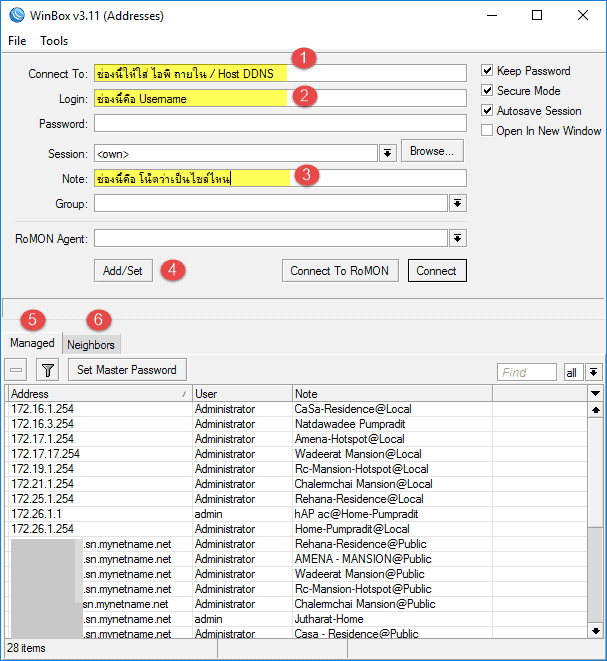Toggle Autosave Session checkbox
Screen dimensions: 607x661
(x=487, y=110)
